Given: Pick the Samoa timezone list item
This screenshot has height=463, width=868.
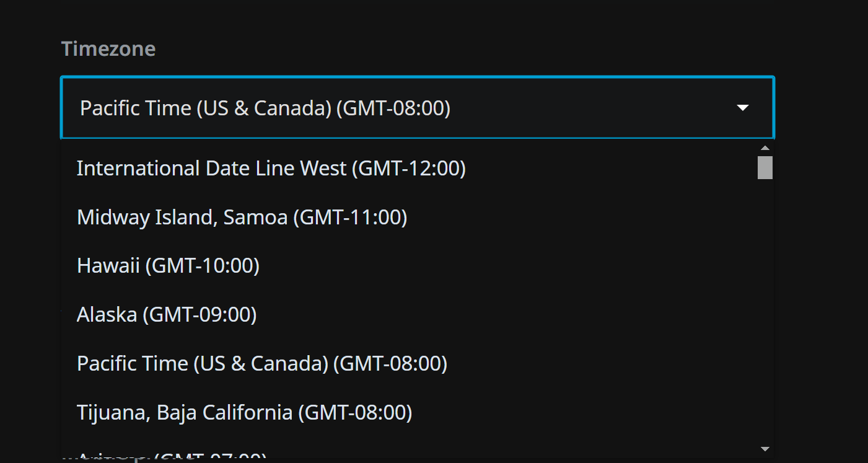Looking at the screenshot, I should (242, 218).
